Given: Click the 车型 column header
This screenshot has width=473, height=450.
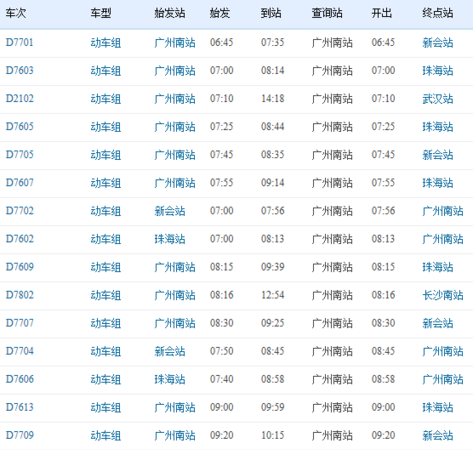Looking at the screenshot, I should [x=101, y=13].
